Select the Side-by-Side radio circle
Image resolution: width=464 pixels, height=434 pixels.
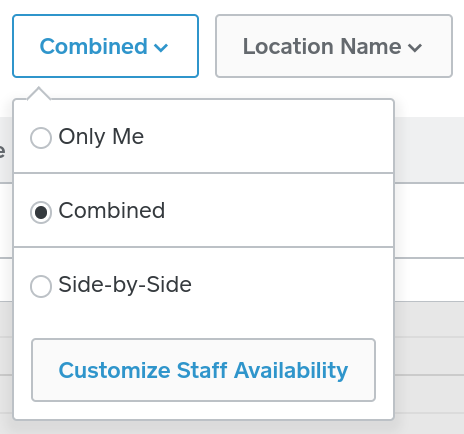pos(41,286)
